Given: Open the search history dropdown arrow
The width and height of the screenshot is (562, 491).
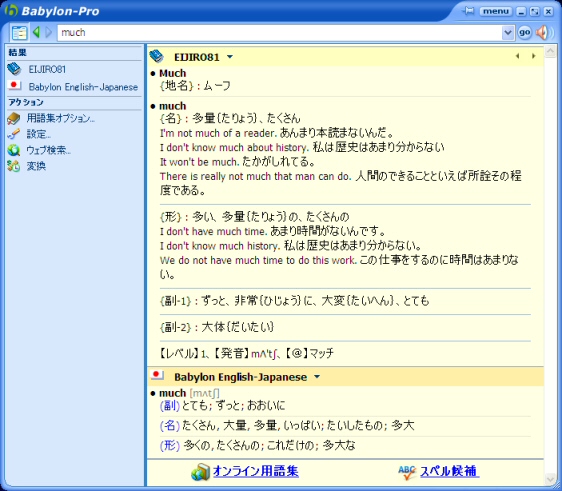Looking at the screenshot, I should click(x=508, y=33).
